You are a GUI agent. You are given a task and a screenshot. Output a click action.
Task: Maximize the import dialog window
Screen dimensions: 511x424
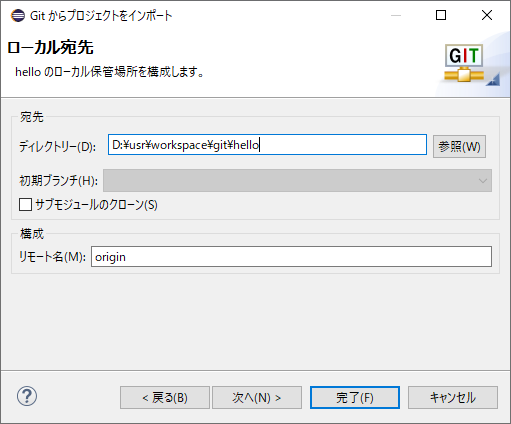pos(441,15)
